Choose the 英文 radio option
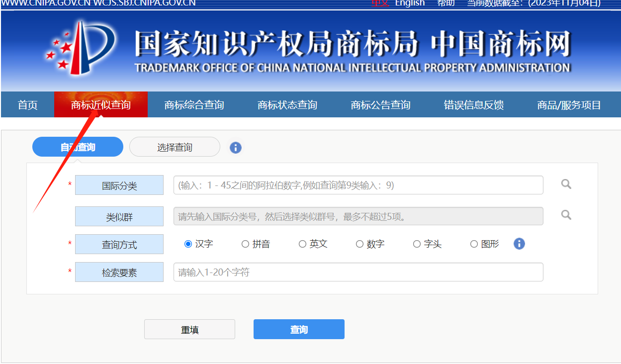Viewport: 621px width, 364px height. 302,244
